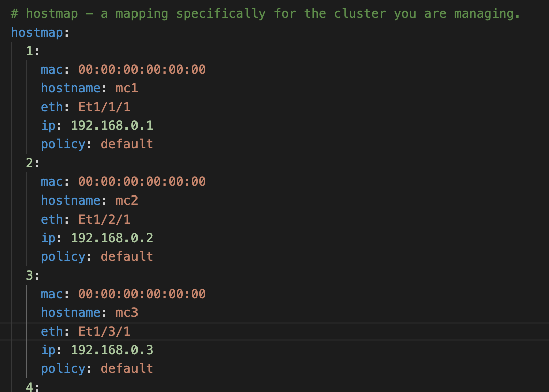This screenshot has width=549, height=392.
Task: Click the host entry key 3
Action: pos(29,276)
